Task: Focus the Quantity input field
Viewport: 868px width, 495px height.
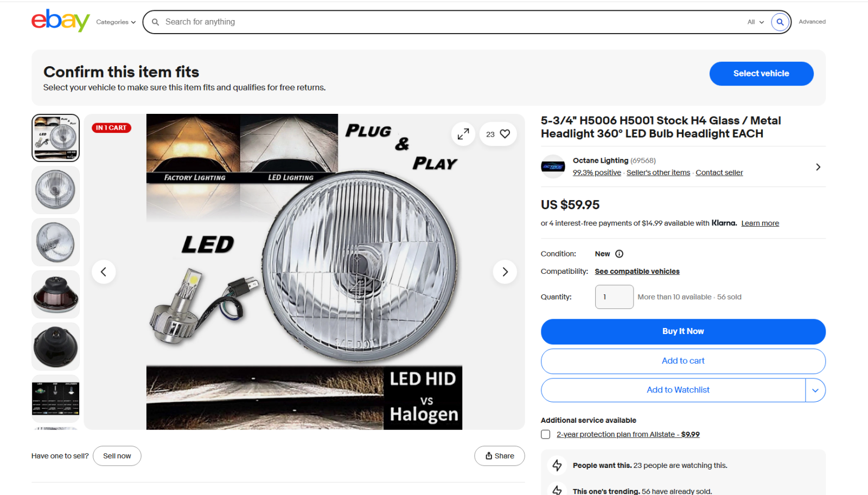Action: (x=614, y=297)
